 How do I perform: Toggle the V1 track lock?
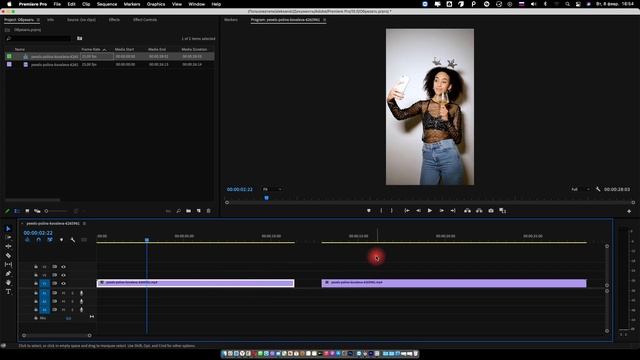click(36, 283)
